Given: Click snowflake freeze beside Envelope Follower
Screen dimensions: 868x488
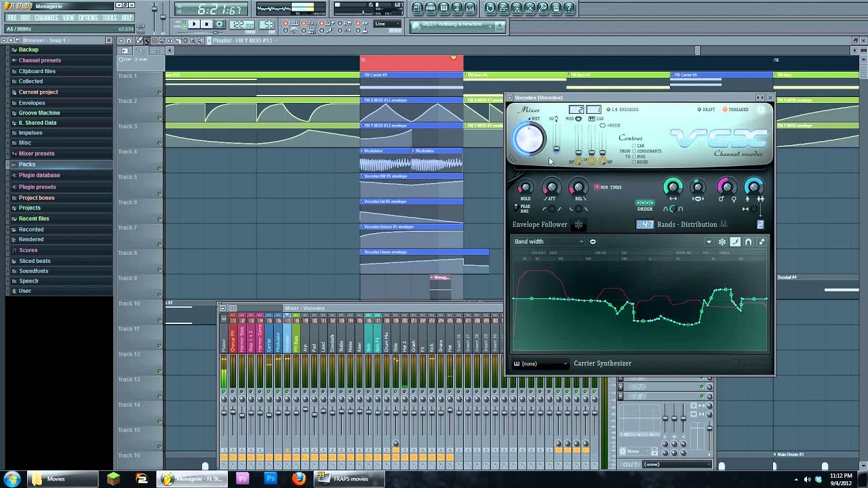Looking at the screenshot, I should pos(578,224).
